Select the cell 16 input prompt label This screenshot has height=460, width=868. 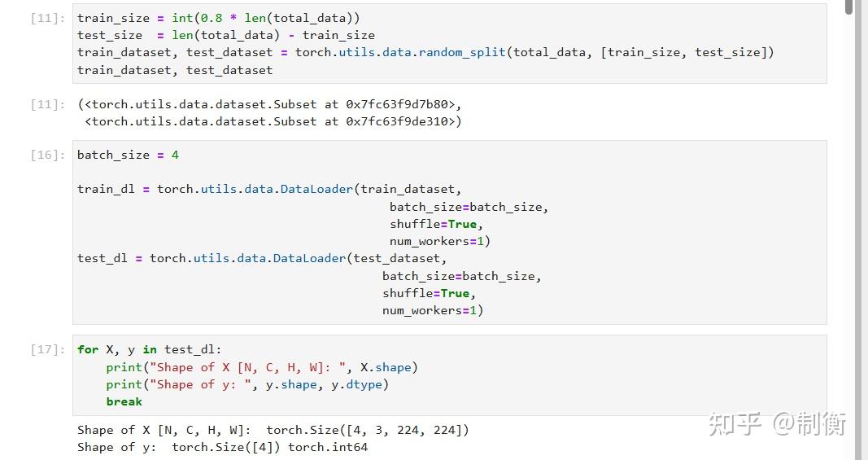(48, 156)
